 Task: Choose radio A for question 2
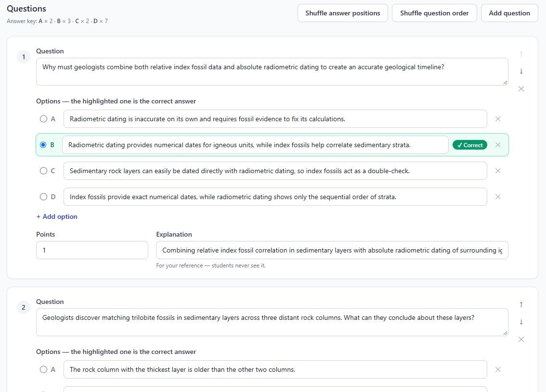[x=43, y=369]
